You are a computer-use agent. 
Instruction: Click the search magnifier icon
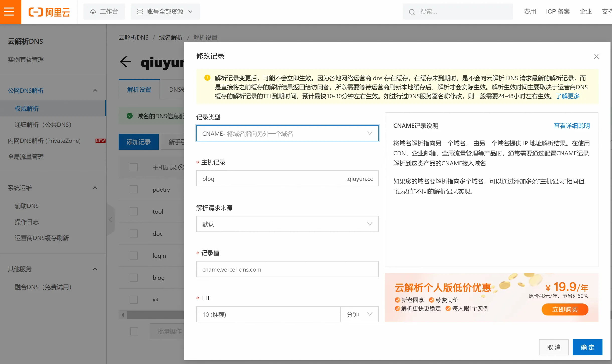(x=412, y=12)
